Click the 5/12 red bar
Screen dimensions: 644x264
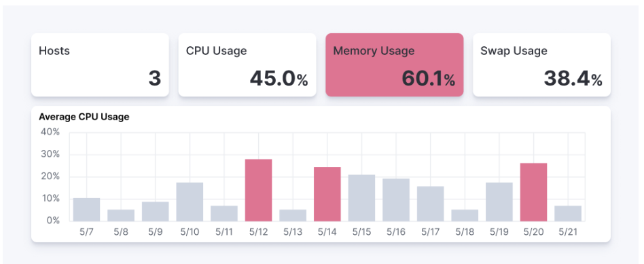(x=258, y=190)
